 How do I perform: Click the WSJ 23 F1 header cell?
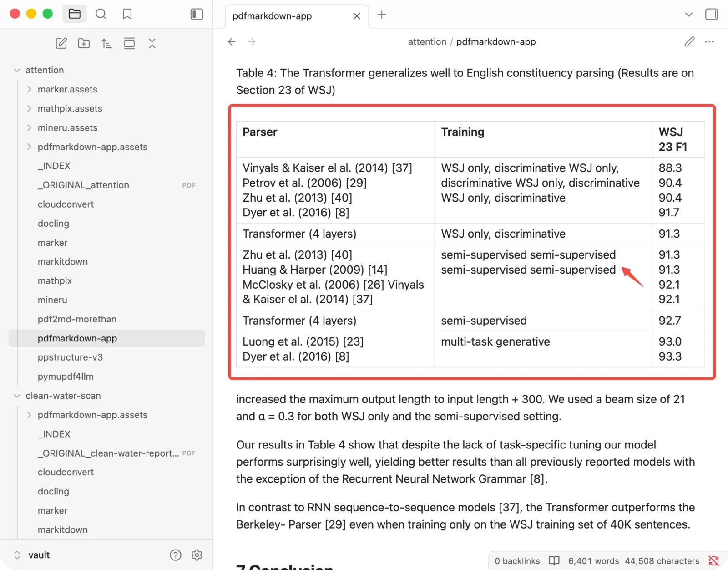pos(678,139)
